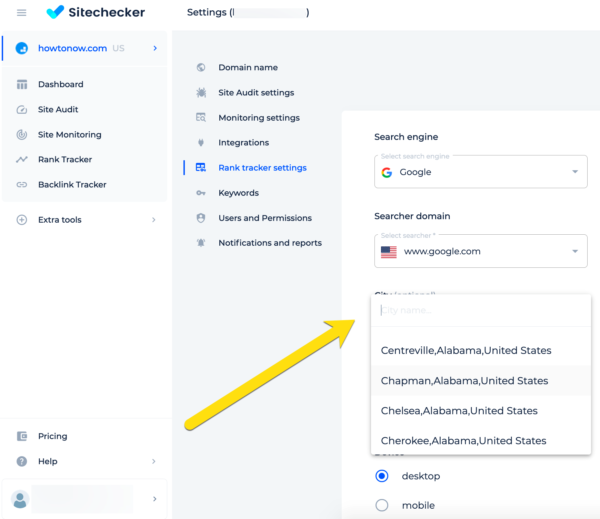Click the Users and Permissions shield icon
The width and height of the screenshot is (600, 519).
click(201, 218)
